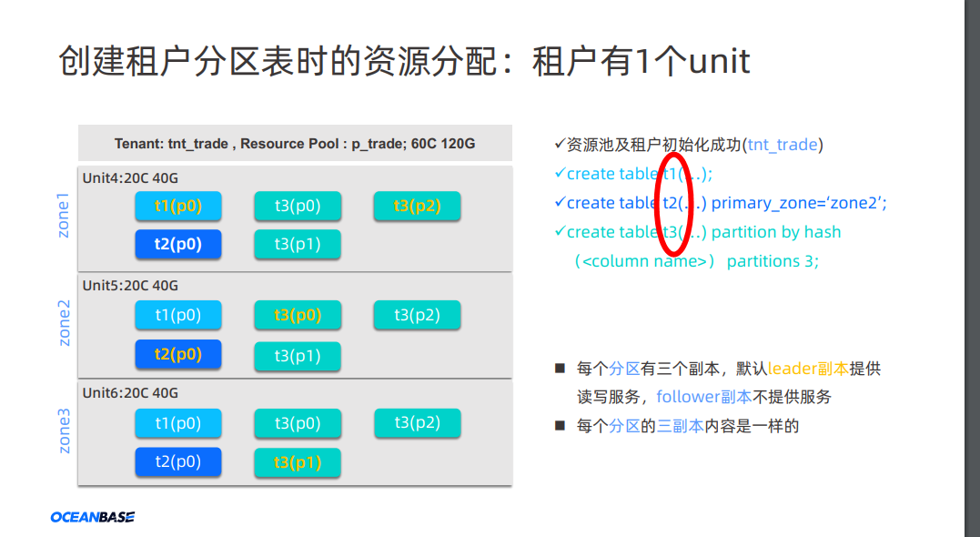Select the Unit5:20C 40G label
Viewport: 980px width, 537px height.
coord(130,286)
